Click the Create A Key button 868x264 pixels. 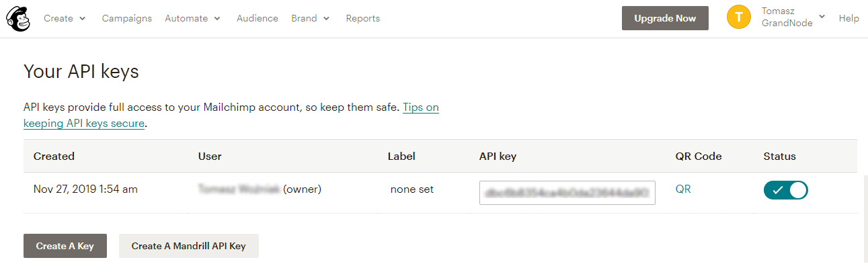click(x=65, y=246)
